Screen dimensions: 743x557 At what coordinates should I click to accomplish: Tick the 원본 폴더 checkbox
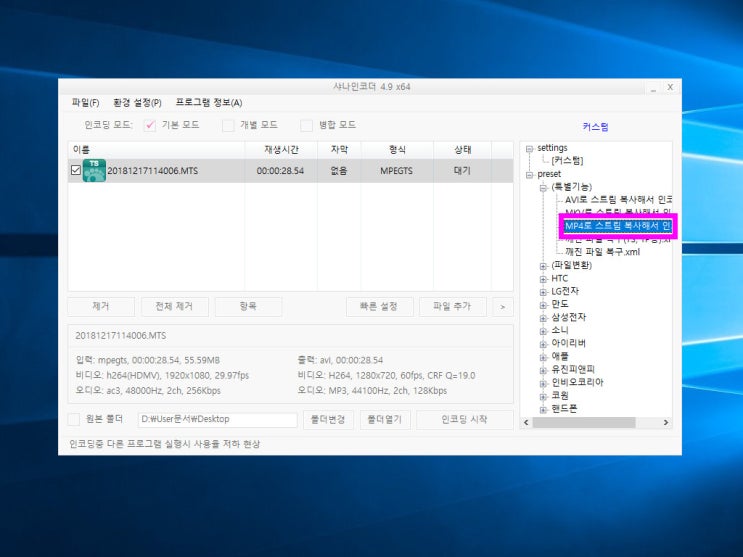[x=74, y=419]
